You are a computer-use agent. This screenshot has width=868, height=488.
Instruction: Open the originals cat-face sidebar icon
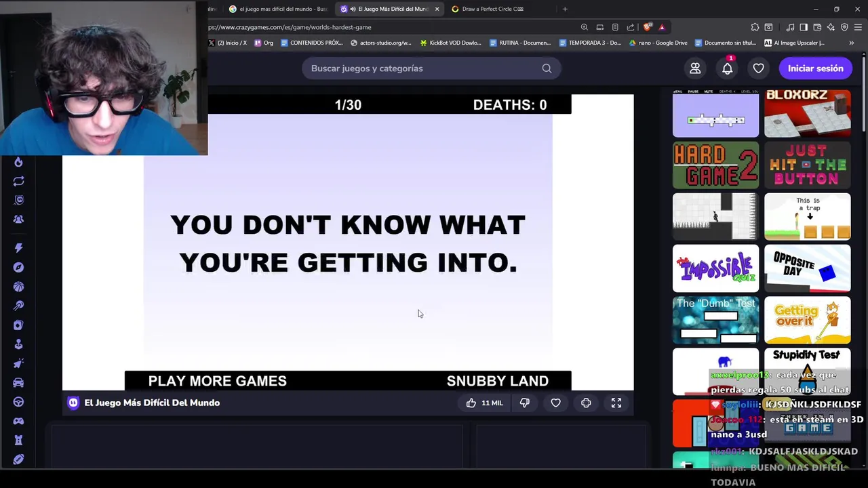tap(18, 200)
